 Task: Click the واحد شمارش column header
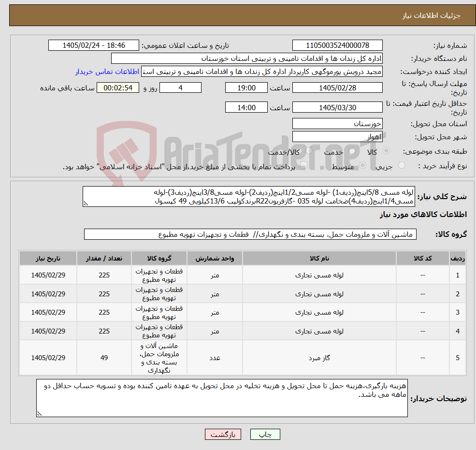[215, 259]
